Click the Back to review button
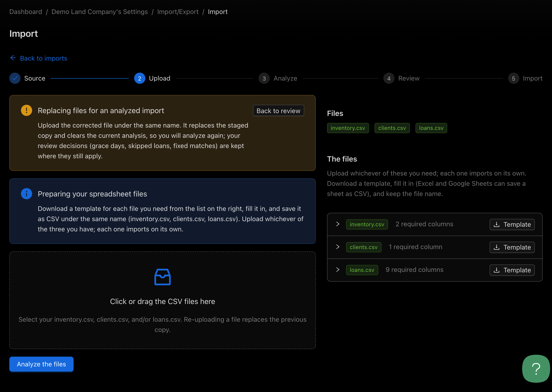This screenshot has width=552, height=392. point(278,111)
